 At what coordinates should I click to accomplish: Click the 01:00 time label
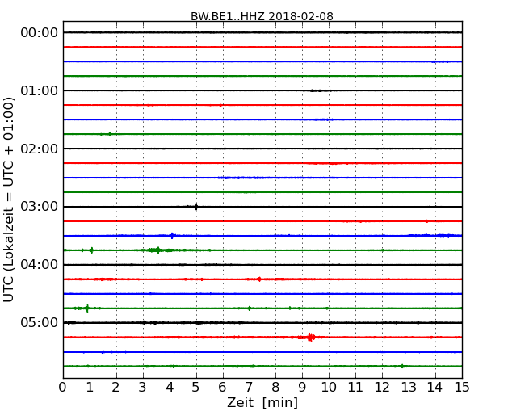(x=40, y=90)
